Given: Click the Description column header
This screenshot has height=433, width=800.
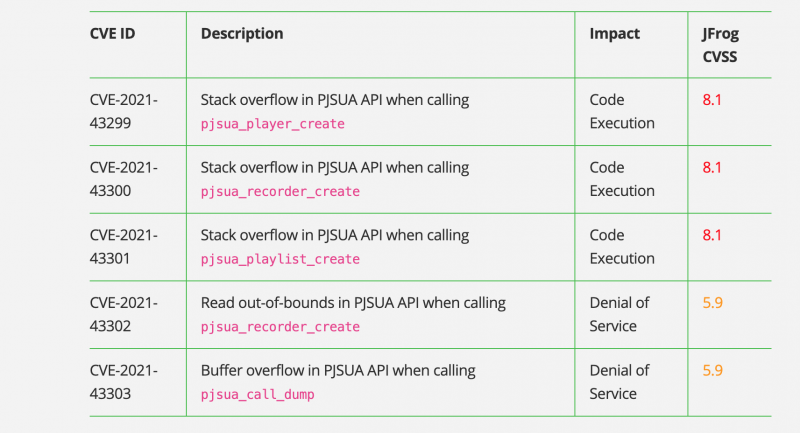Looking at the screenshot, I should click(x=241, y=34).
